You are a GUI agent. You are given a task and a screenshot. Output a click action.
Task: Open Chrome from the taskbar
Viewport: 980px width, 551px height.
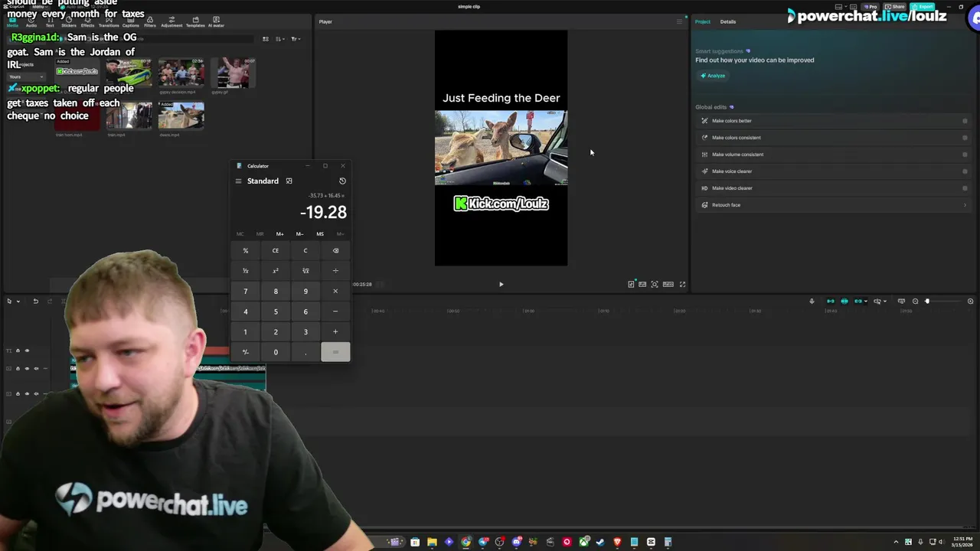(x=465, y=542)
